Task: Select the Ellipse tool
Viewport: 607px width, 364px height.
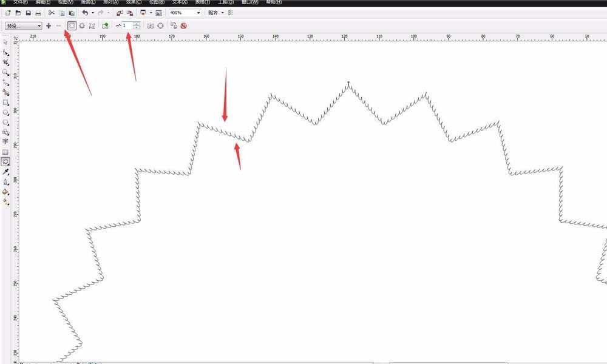Action: coord(5,112)
